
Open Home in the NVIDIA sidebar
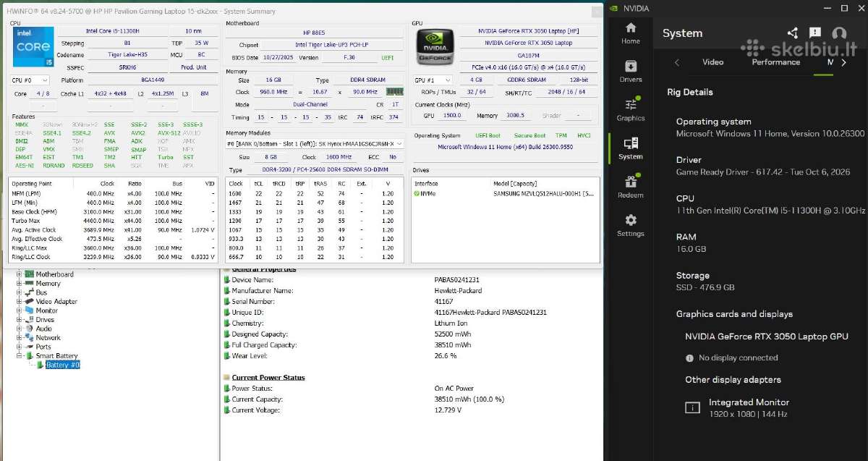tap(630, 33)
